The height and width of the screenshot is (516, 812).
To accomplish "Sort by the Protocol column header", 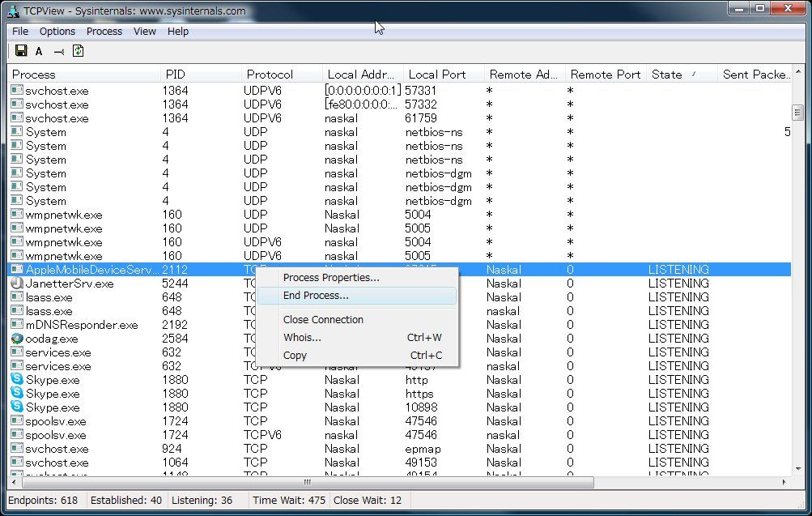I will tap(282, 74).
